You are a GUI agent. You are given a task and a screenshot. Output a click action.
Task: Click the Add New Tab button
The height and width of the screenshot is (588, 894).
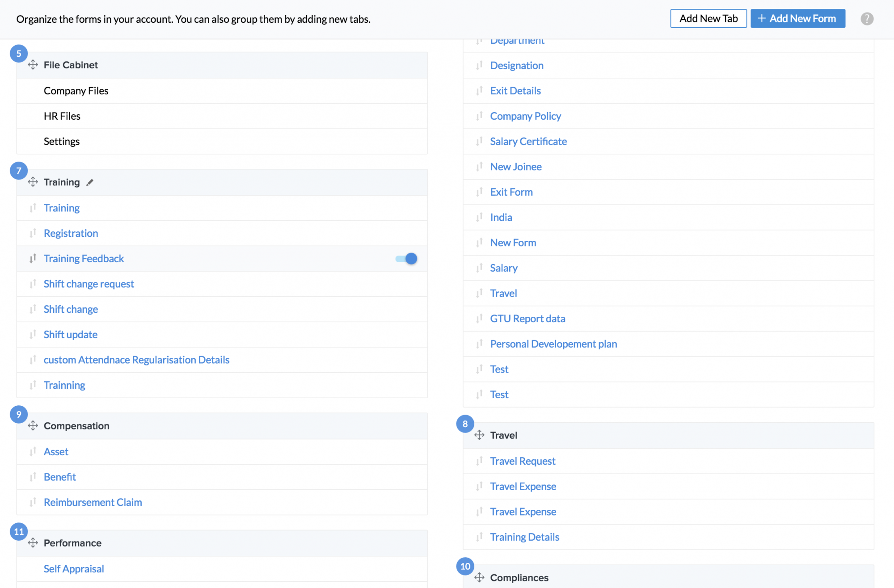coord(708,19)
